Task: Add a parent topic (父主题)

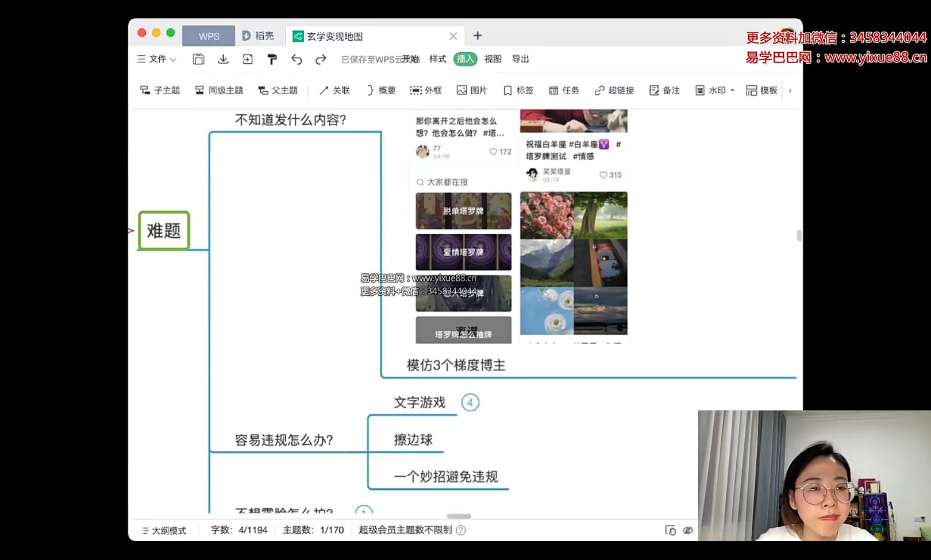Action: coord(278,90)
